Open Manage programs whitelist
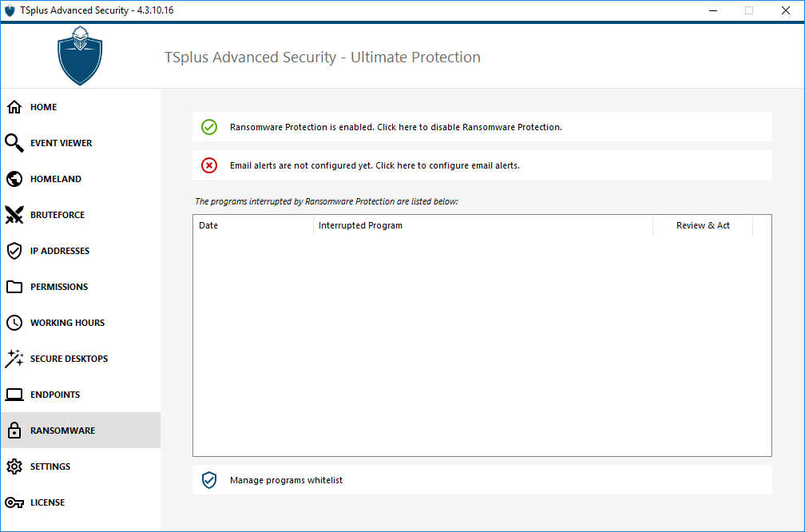805x532 pixels. tap(286, 480)
